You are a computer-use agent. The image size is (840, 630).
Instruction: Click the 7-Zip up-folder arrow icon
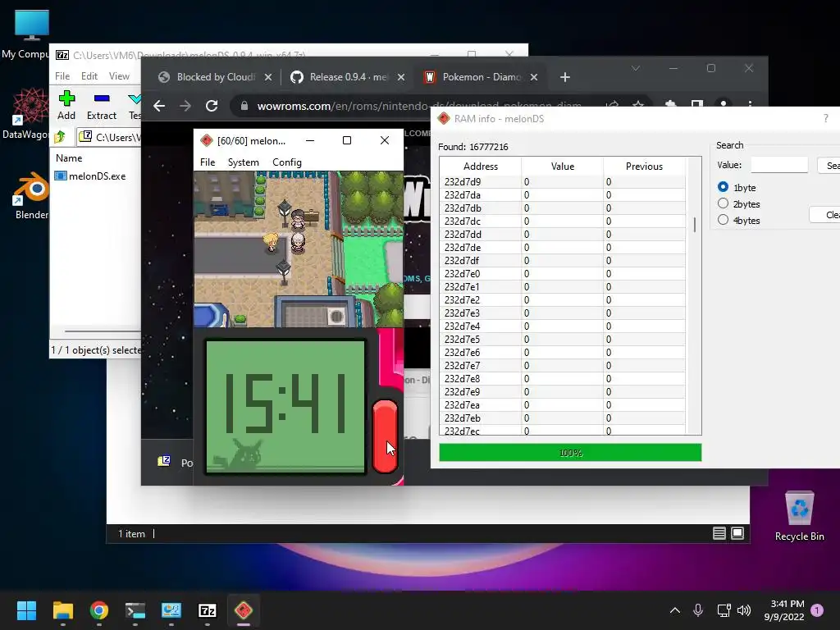pyautogui.click(x=60, y=137)
